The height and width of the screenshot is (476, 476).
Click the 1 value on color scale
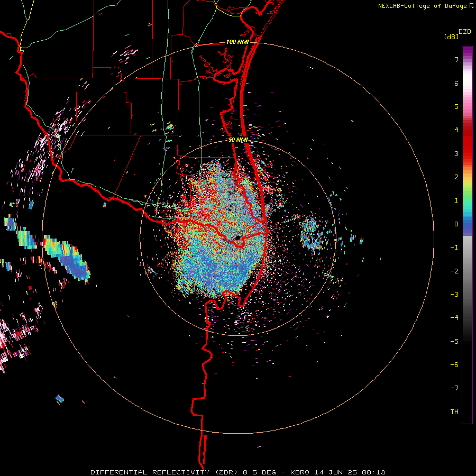tap(456, 200)
